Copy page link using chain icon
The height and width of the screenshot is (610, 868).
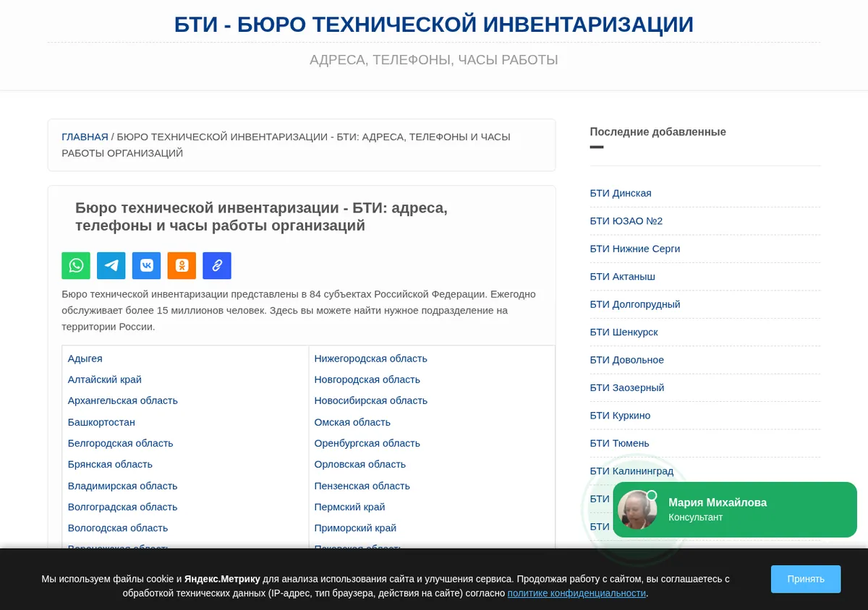click(217, 265)
